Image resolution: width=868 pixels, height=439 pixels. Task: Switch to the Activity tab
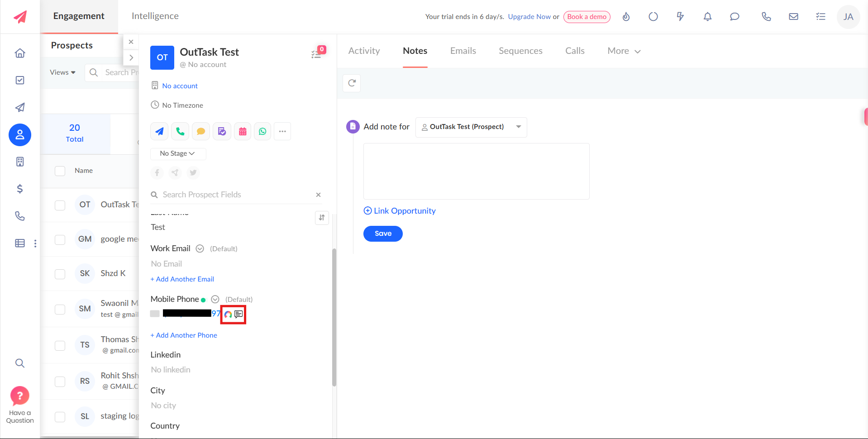364,51
